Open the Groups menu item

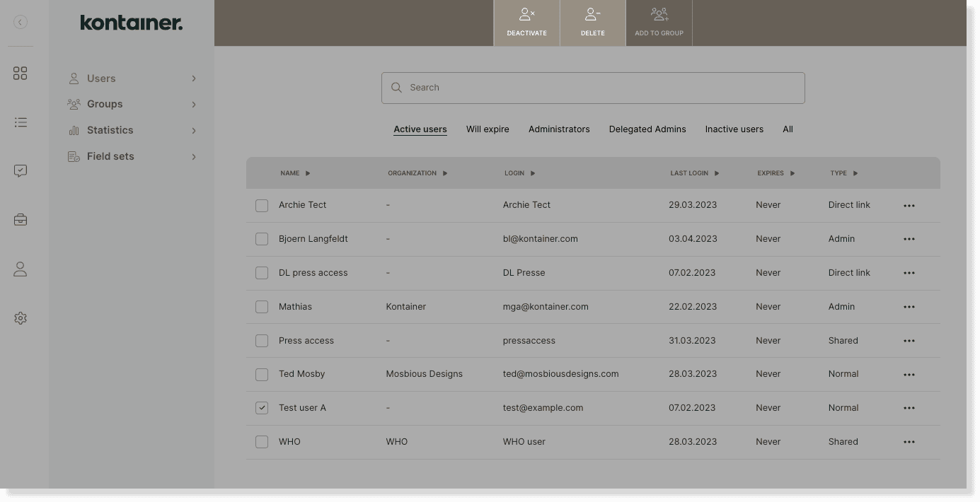[x=105, y=104]
